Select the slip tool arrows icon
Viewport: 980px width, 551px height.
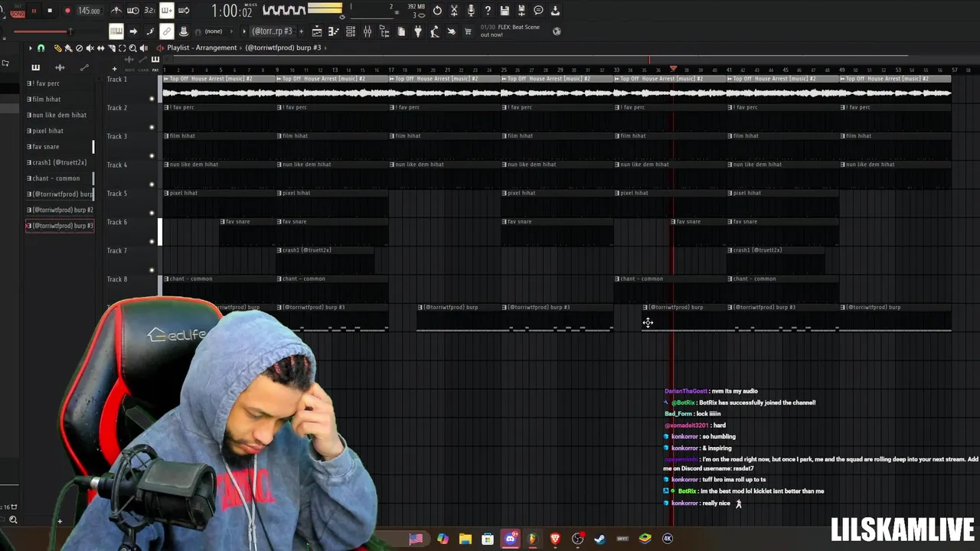coord(100,47)
